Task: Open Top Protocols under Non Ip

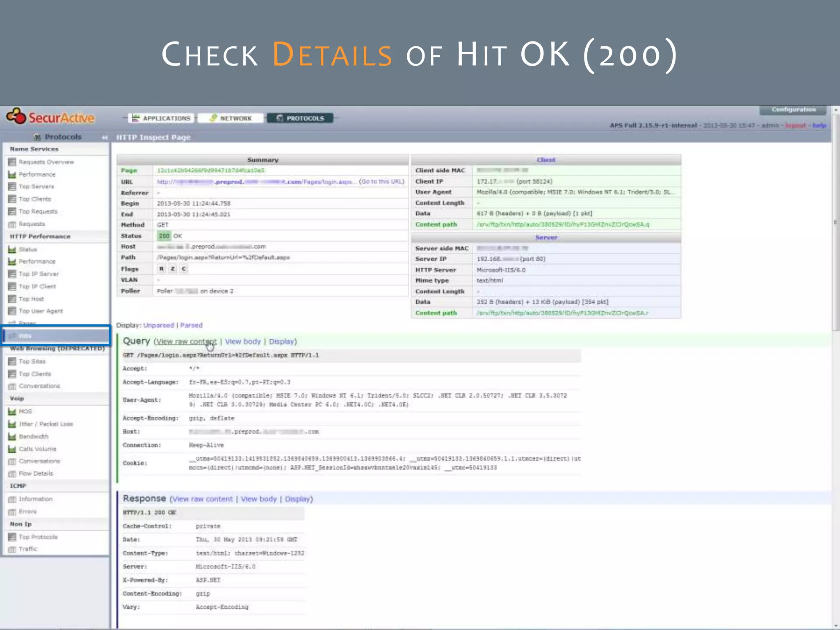Action: [38, 537]
